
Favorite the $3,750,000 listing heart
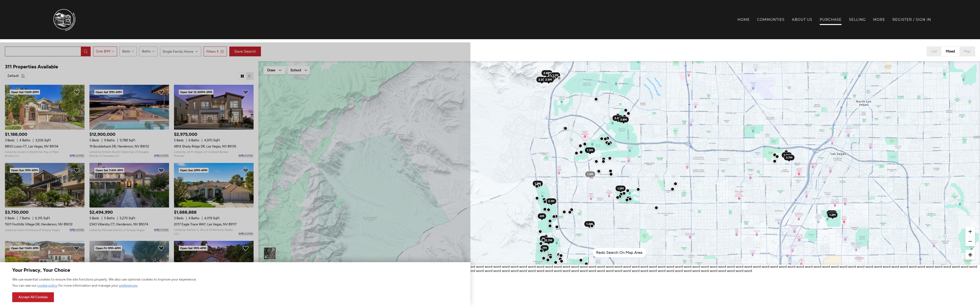point(77,171)
